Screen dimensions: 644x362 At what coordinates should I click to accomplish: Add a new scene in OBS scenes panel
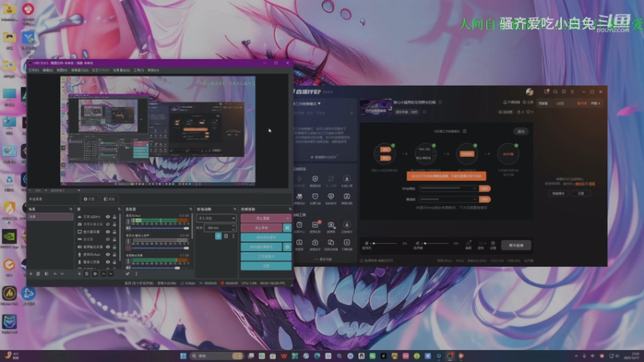[31, 274]
